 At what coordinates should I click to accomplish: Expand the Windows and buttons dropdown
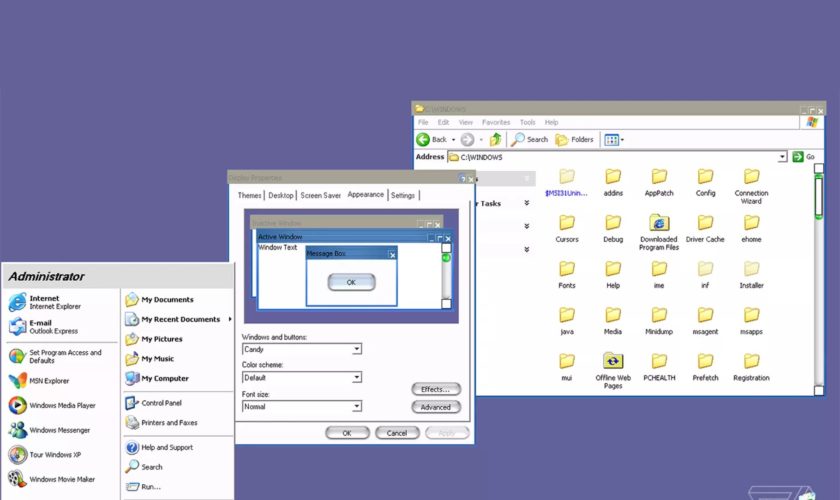(356, 349)
